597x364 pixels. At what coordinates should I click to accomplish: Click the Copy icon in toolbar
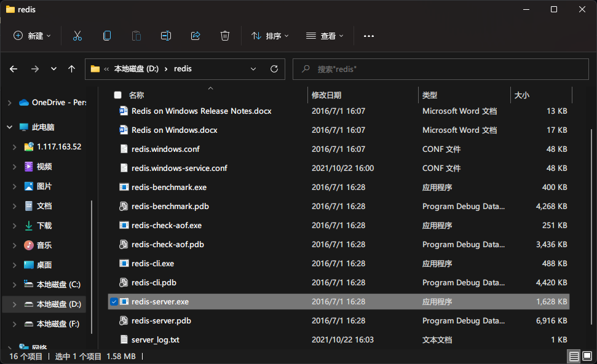[x=107, y=36]
